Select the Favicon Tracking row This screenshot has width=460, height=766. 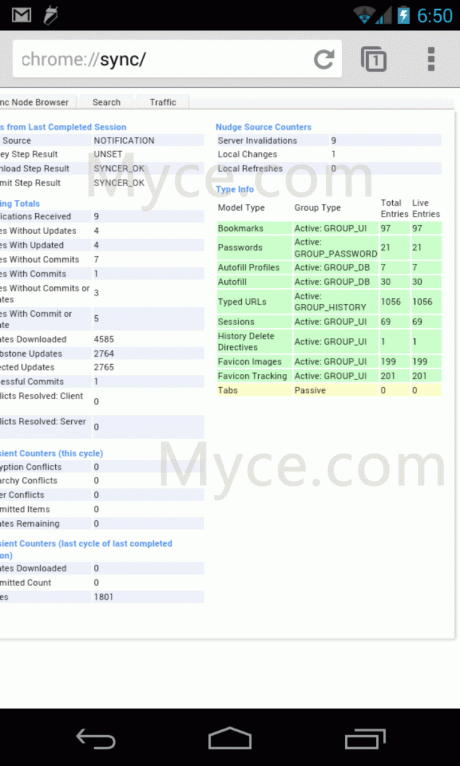(x=329, y=376)
